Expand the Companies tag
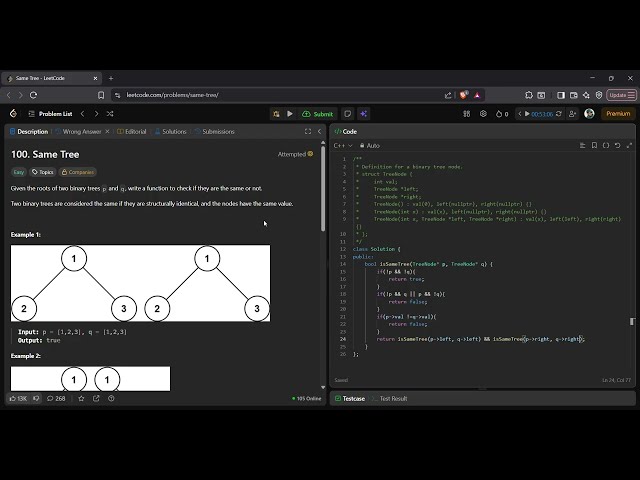 78,172
